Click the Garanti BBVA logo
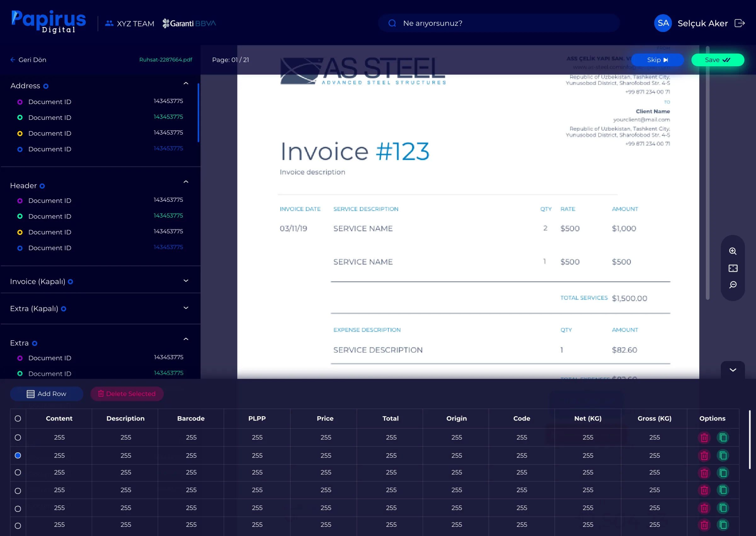The height and width of the screenshot is (536, 756). coord(189,23)
